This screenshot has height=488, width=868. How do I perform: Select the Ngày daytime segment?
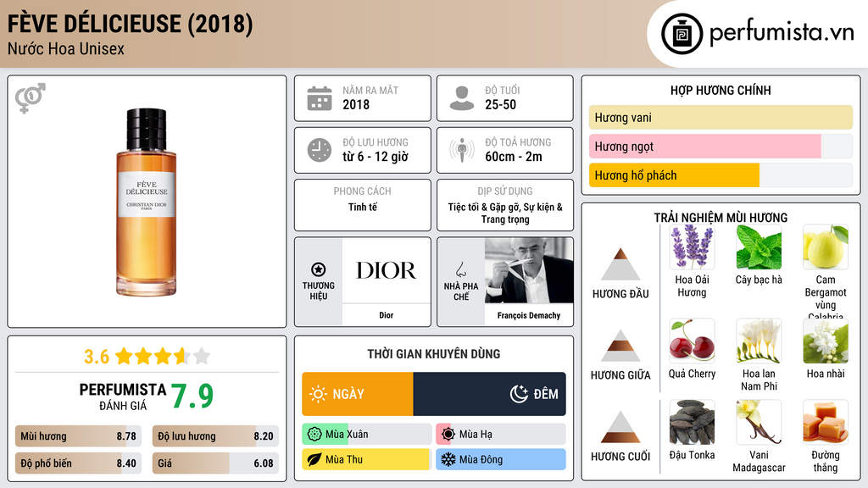(358, 394)
